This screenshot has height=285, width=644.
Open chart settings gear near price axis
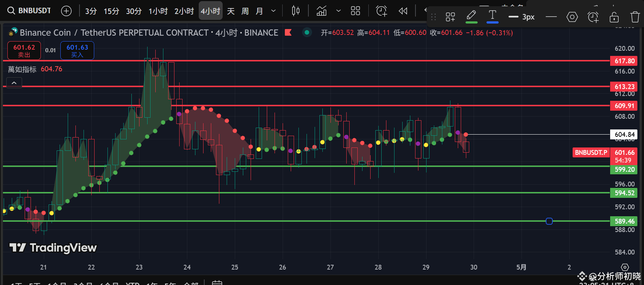[x=624, y=267]
